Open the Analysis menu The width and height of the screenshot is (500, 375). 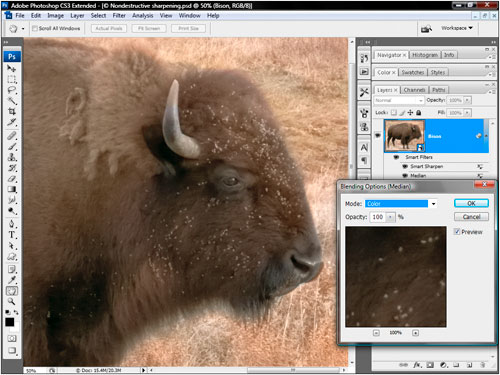[142, 16]
